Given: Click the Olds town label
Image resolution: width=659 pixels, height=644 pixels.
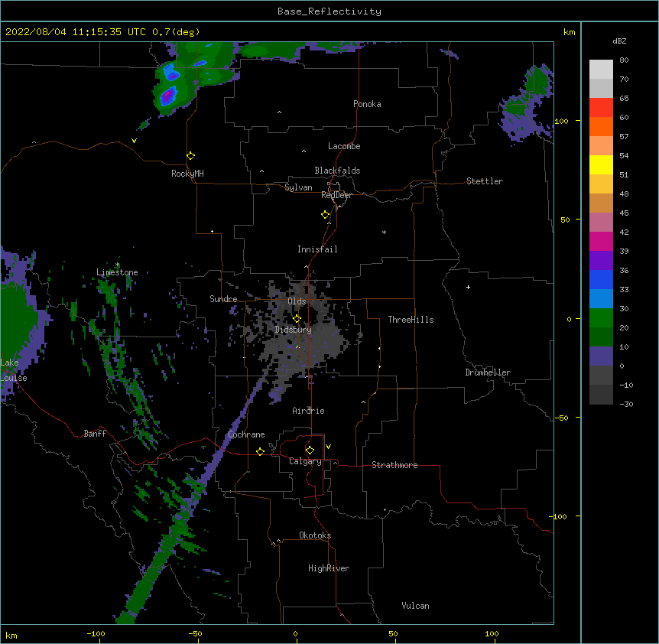Looking at the screenshot, I should point(297,301).
